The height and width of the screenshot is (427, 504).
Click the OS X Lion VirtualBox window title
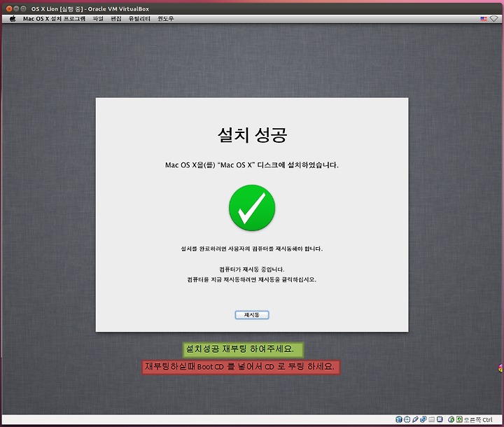pos(90,8)
